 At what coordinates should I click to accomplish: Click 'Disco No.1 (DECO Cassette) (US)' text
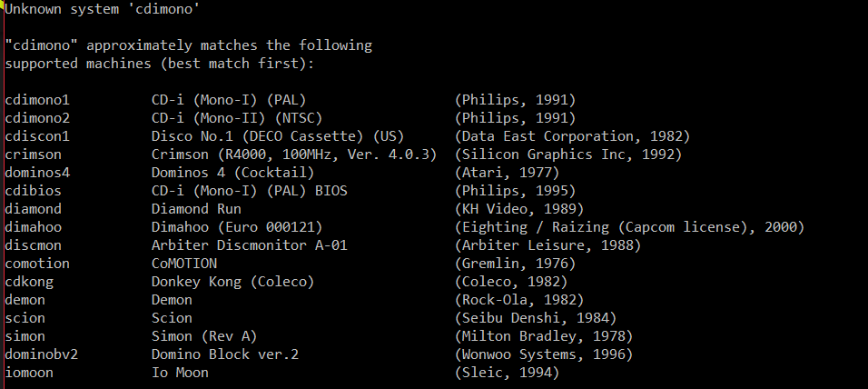277,135
